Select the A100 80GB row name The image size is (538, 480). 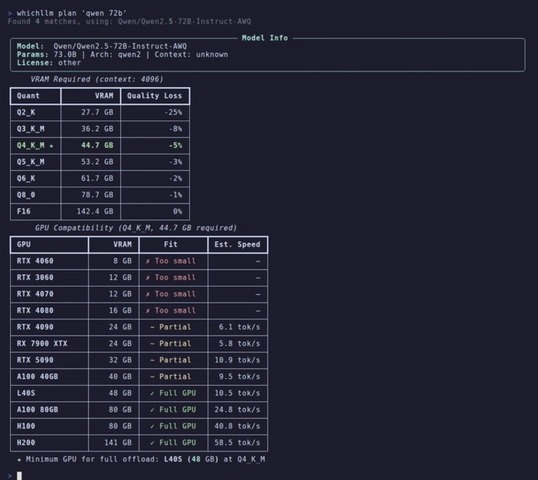click(x=37, y=409)
